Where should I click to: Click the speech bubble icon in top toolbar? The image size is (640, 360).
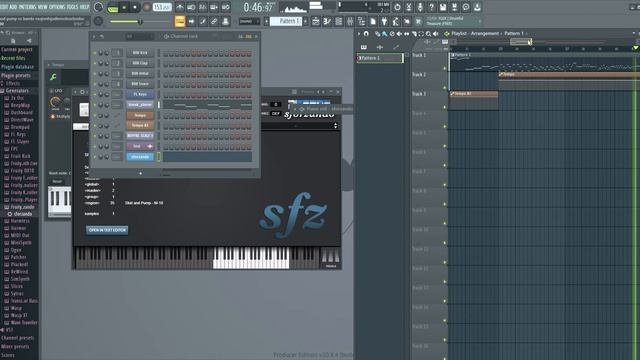[466, 7]
